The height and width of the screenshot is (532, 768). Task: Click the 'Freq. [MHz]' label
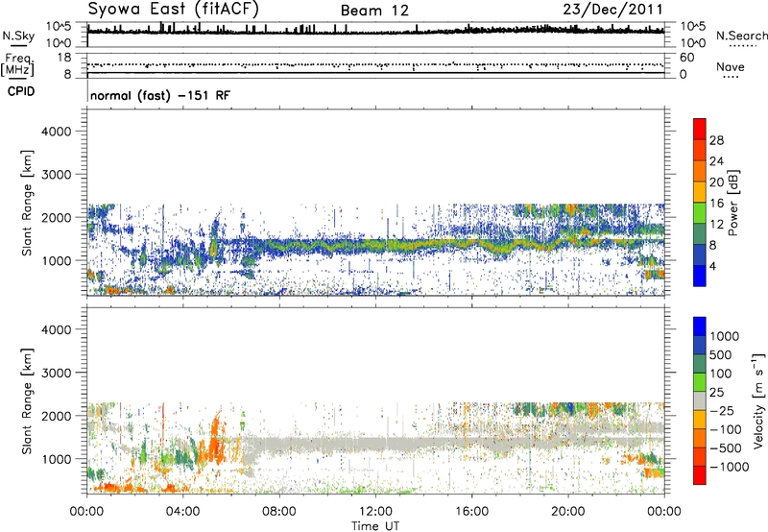(17, 64)
